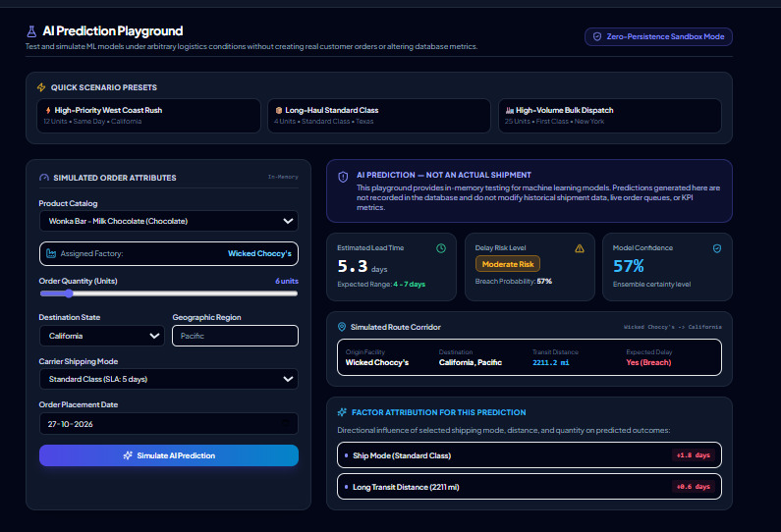The image size is (781, 532).
Task: Click the Order Quantity slider handle
Action: tap(69, 293)
